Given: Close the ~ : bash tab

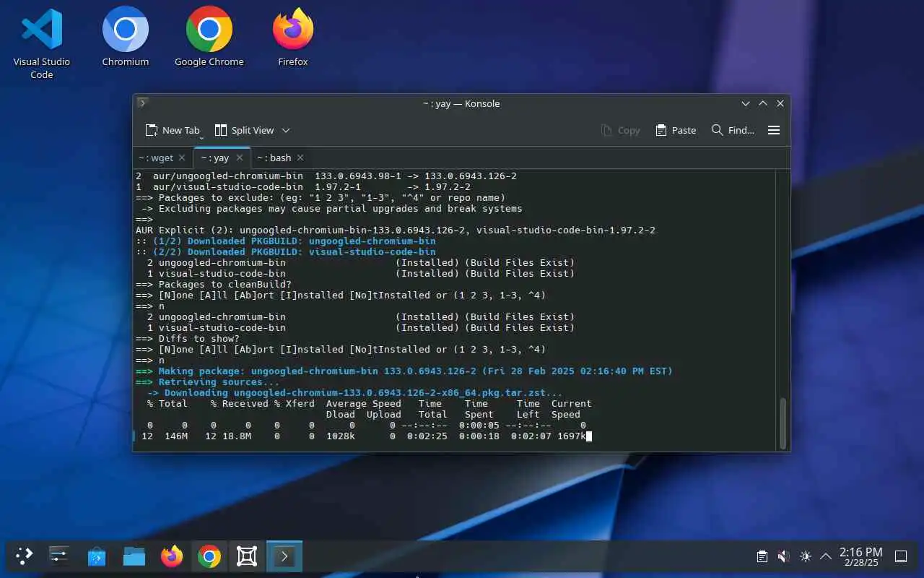Looking at the screenshot, I should click(x=300, y=158).
